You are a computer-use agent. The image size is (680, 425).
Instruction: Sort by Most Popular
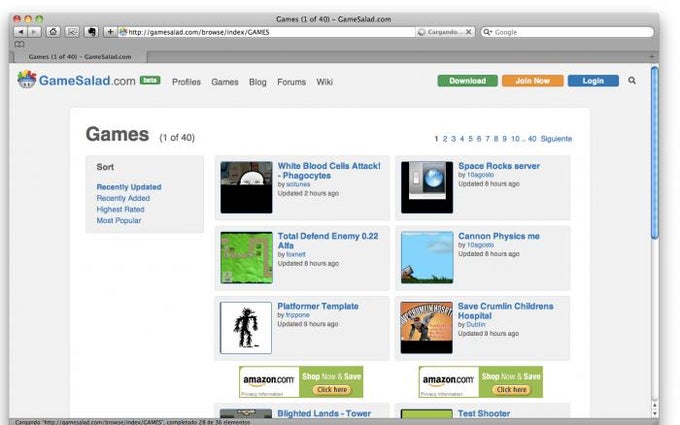coord(118,220)
